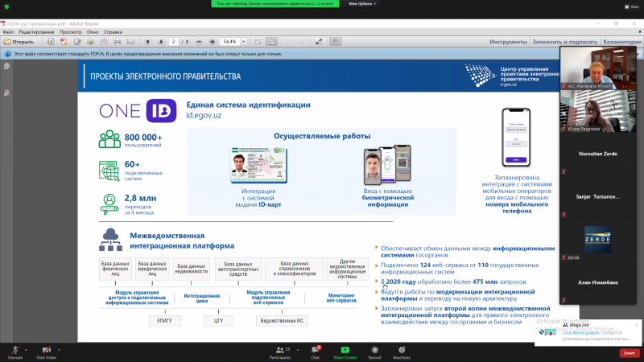Open the attachments paperclip sidebar icon

6,80
